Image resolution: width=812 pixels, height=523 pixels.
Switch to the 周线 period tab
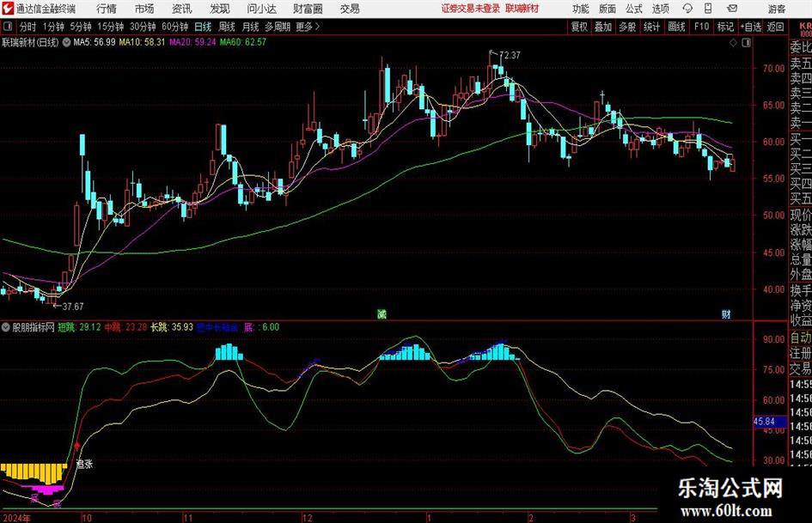pyautogui.click(x=227, y=27)
